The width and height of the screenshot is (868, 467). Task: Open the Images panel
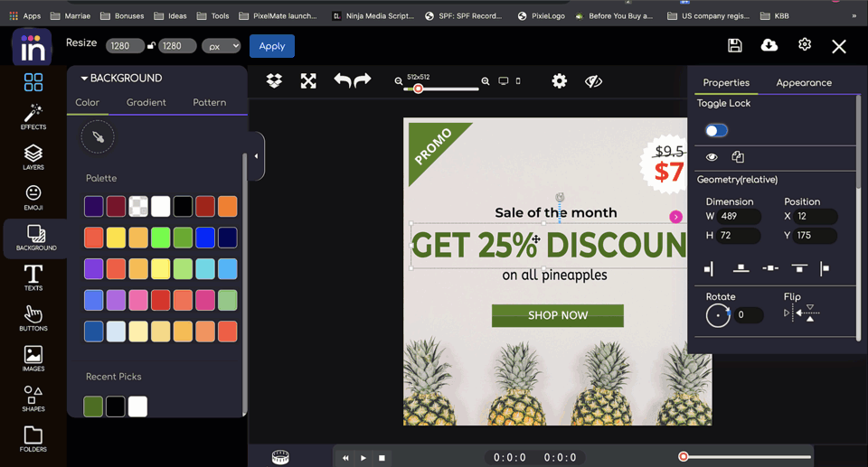click(x=33, y=359)
